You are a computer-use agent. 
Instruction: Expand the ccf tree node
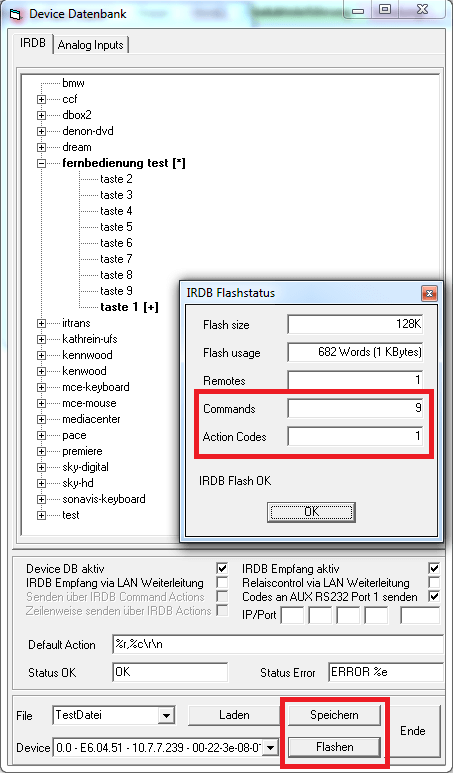tap(41, 100)
